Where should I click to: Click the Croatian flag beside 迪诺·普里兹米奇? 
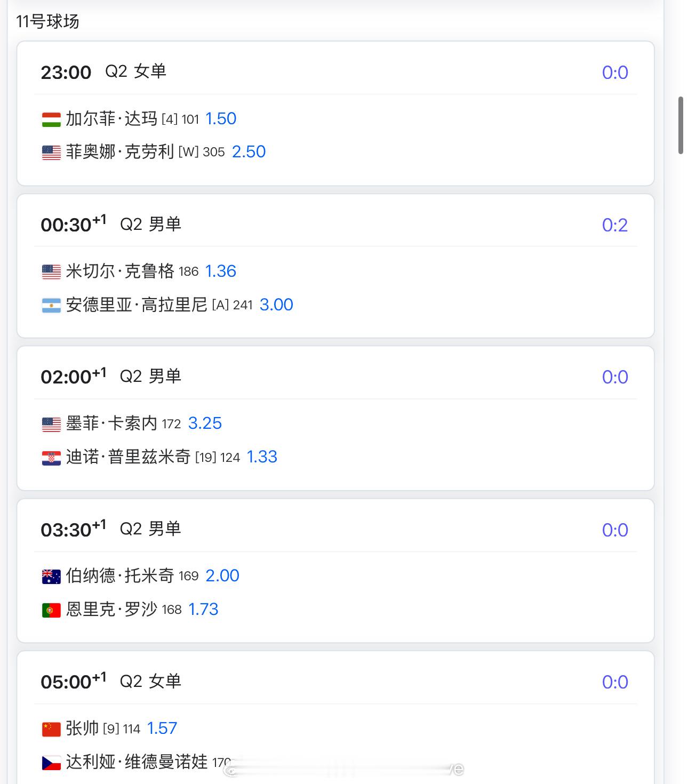(51, 458)
